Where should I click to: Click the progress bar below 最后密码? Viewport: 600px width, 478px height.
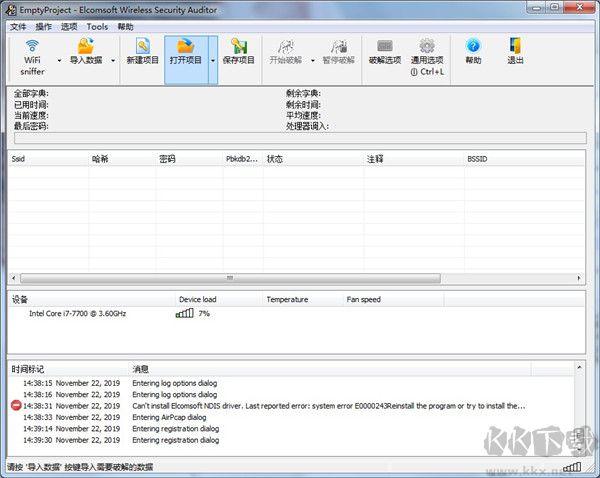pyautogui.click(x=300, y=138)
